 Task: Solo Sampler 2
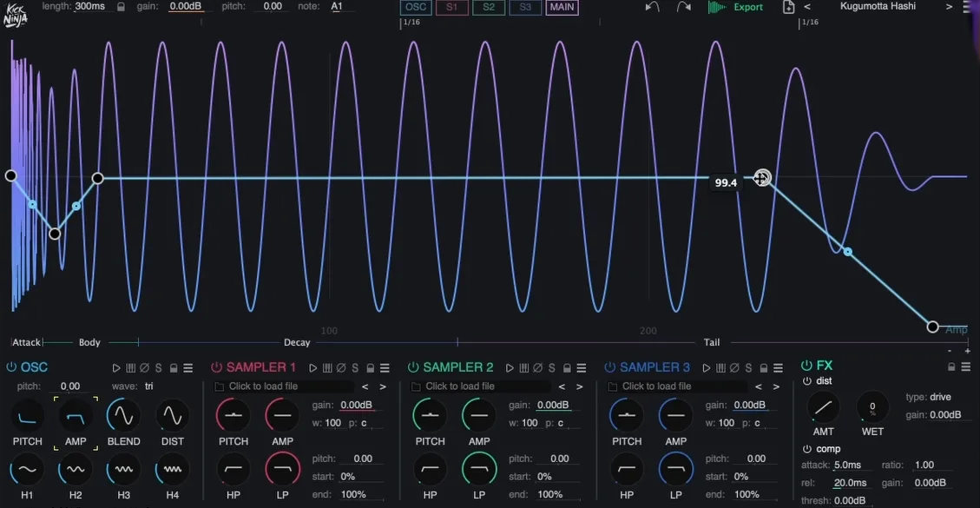point(551,368)
